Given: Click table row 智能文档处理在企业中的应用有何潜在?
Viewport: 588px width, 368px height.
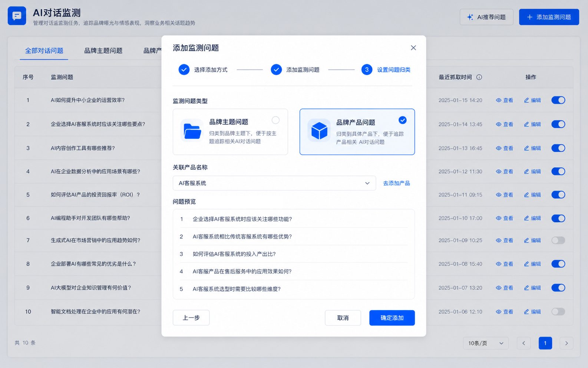Looking at the screenshot, I should 95,312.
